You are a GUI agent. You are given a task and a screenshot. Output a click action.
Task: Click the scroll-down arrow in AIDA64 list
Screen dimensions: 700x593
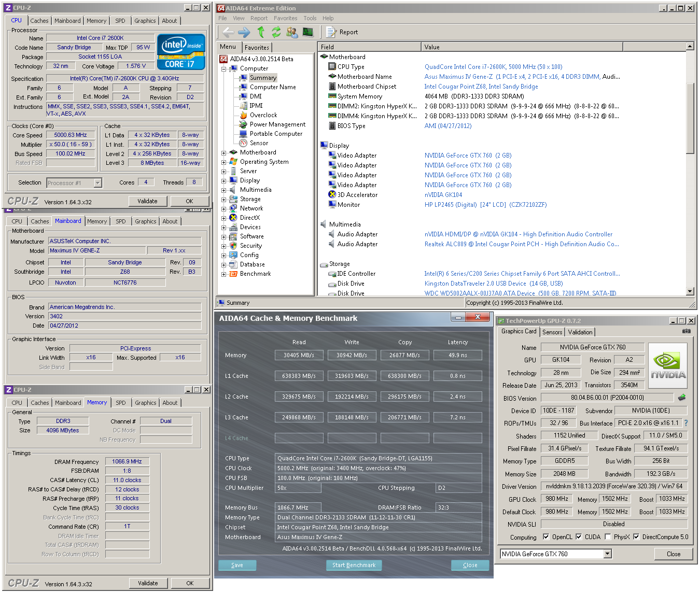pyautogui.click(x=690, y=291)
